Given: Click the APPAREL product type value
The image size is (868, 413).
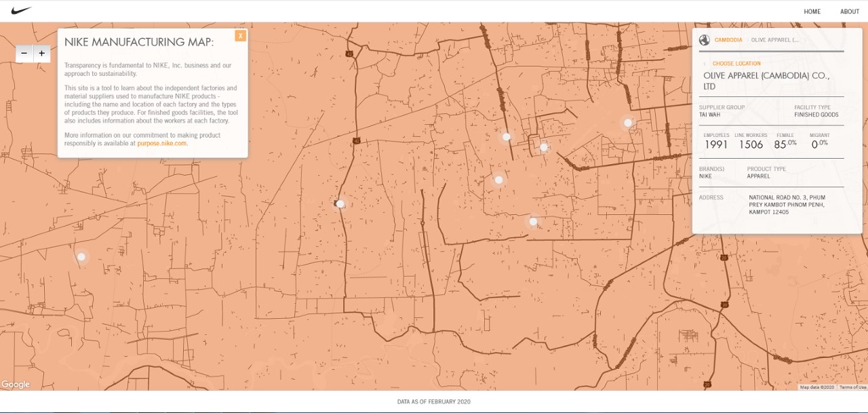Looking at the screenshot, I should pos(759,176).
